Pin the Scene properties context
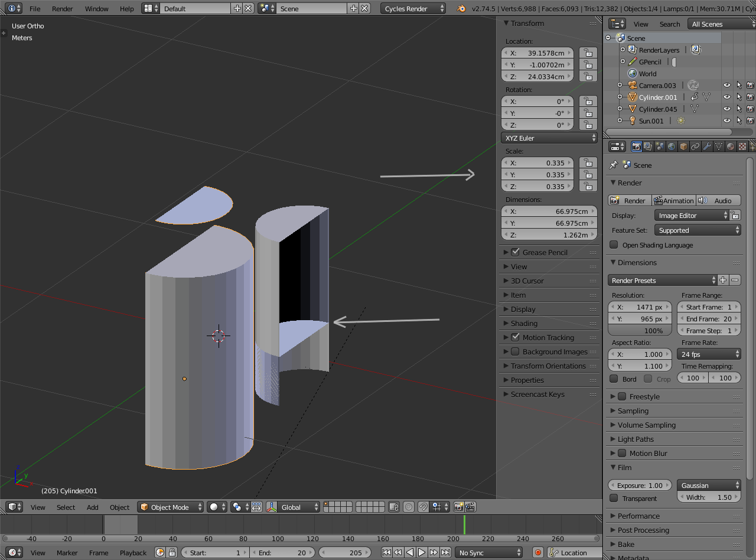Screen dimensions: 756x560 [x=614, y=165]
